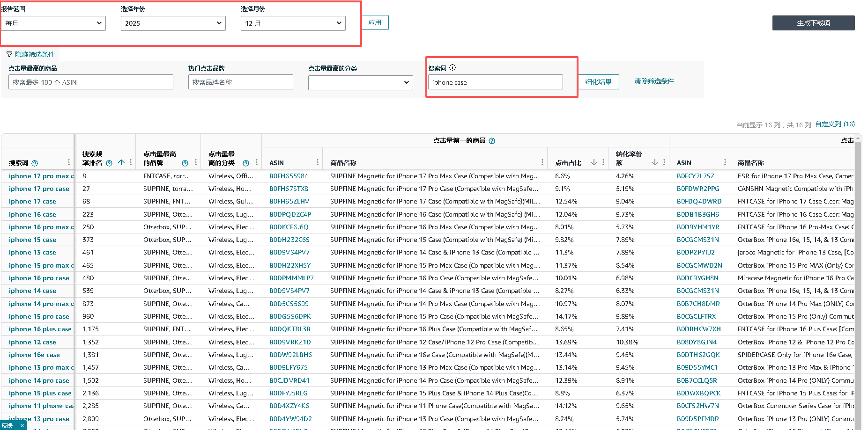
Task: Open the 点击量最高的分类 filter dropdown
Action: pyautogui.click(x=361, y=82)
